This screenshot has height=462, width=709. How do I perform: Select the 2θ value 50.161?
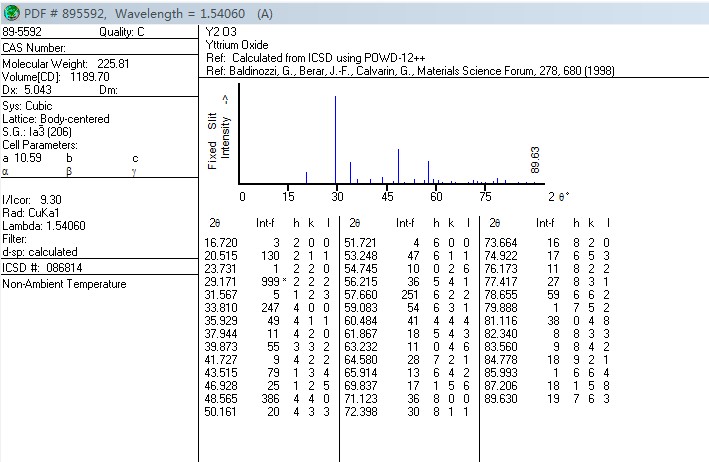pyautogui.click(x=221, y=412)
